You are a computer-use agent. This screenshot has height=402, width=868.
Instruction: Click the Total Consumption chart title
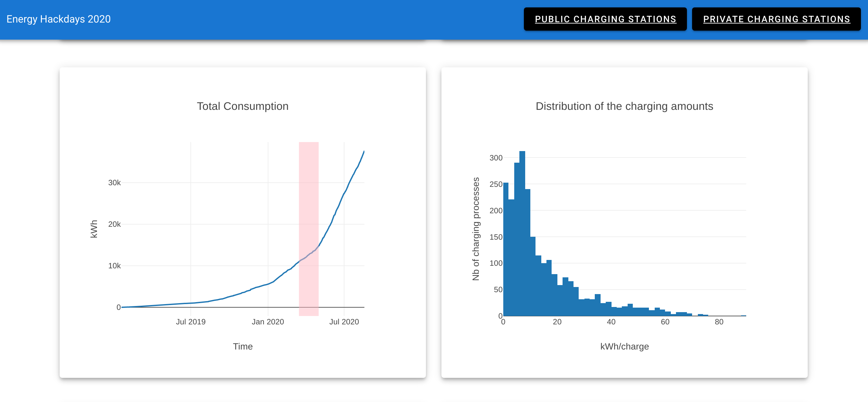click(243, 106)
